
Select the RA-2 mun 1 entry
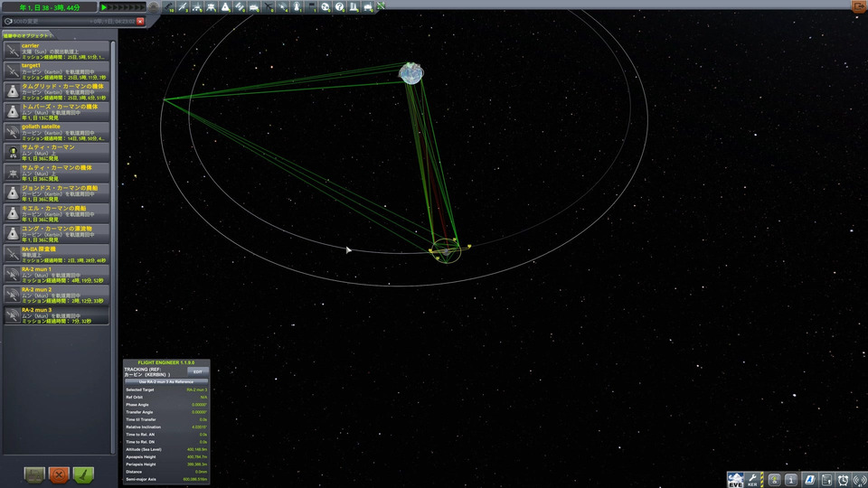[x=56, y=275]
